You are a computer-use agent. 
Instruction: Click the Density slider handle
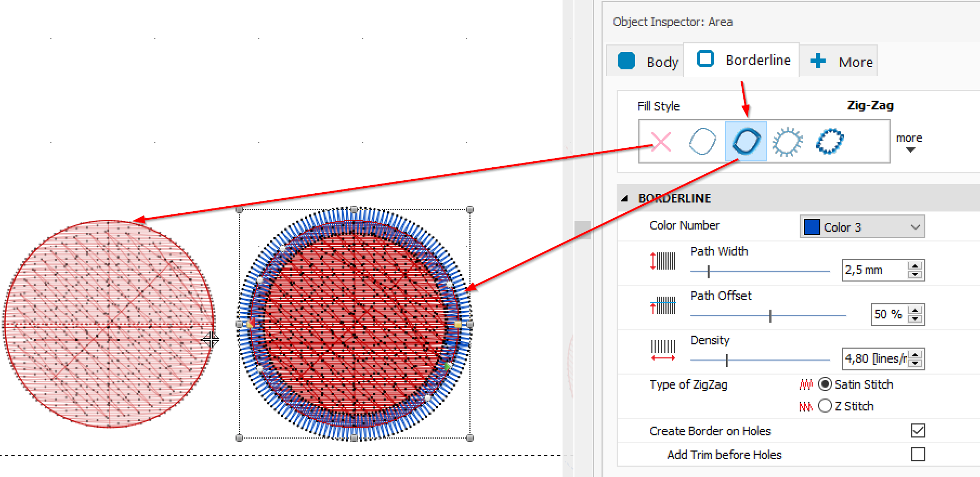point(727,360)
